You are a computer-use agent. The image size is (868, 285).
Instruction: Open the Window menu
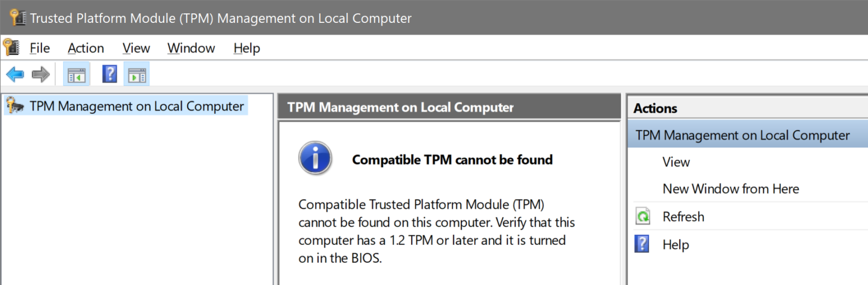pos(191,49)
